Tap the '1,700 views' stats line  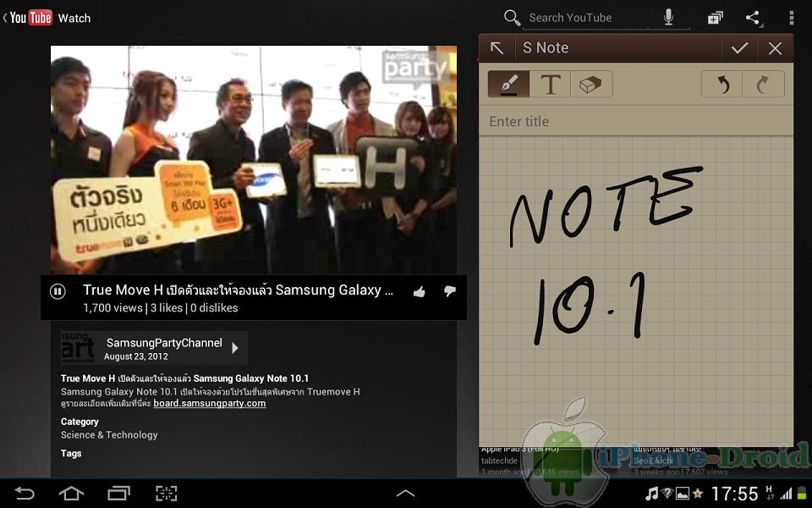(161, 308)
